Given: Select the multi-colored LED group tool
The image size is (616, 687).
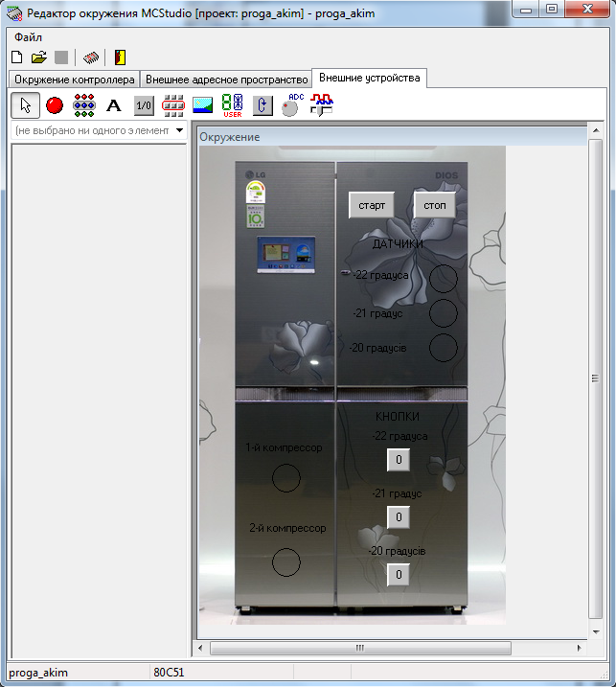Looking at the screenshot, I should coord(84,105).
